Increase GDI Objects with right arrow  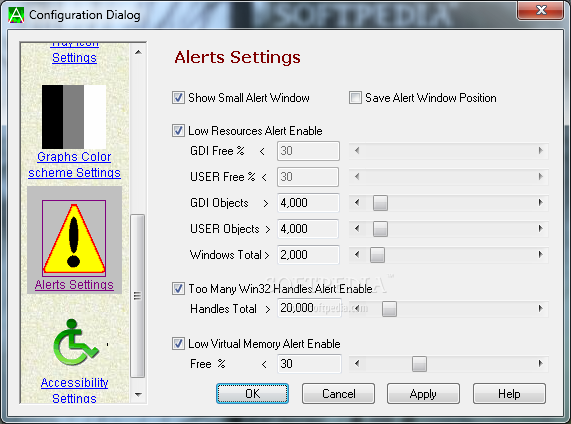(540, 203)
